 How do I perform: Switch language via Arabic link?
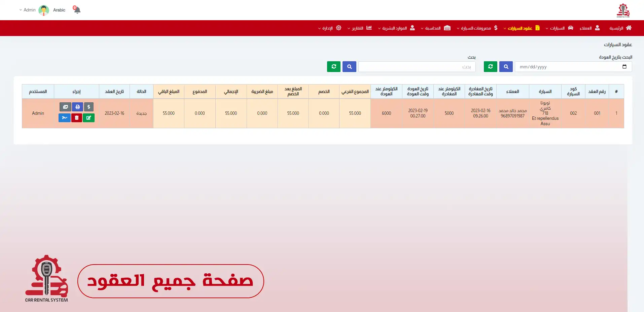click(59, 10)
